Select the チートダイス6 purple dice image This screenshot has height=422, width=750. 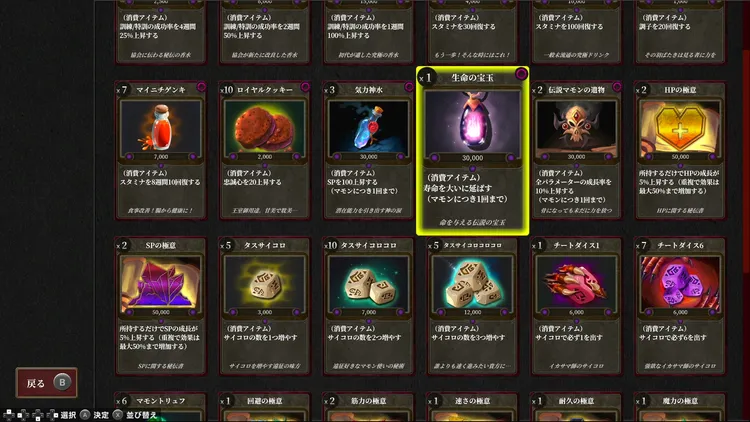click(x=680, y=283)
